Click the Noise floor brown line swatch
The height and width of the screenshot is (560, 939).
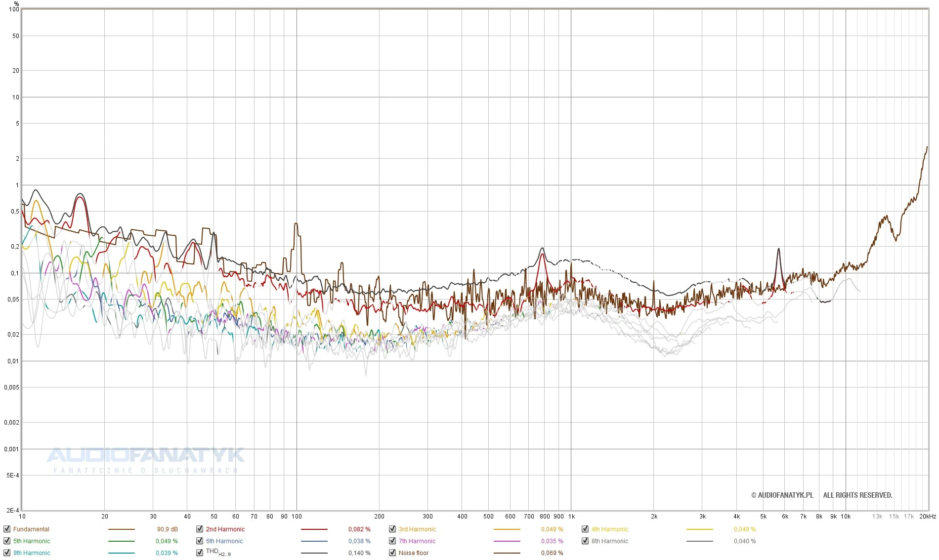(x=507, y=553)
